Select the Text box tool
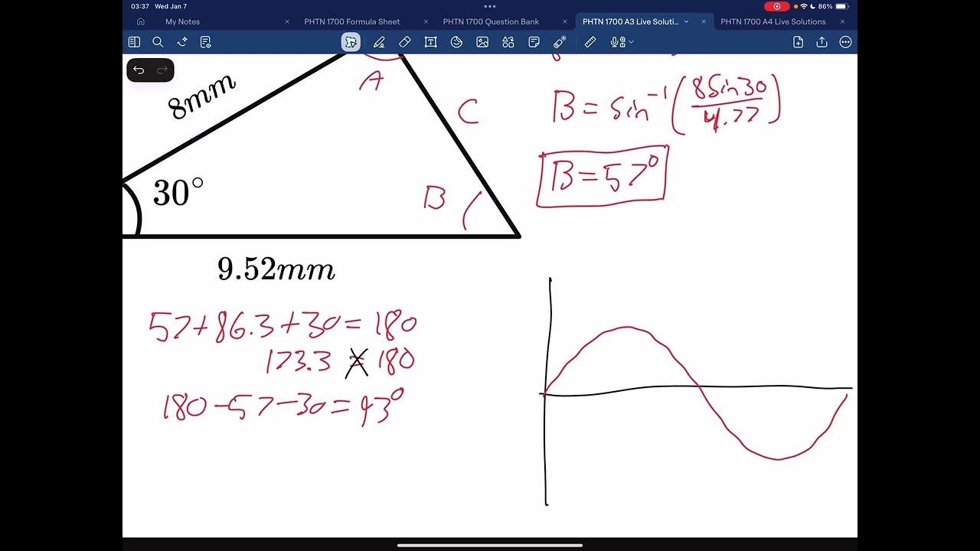Viewport: 980px width, 551px height. tap(430, 42)
